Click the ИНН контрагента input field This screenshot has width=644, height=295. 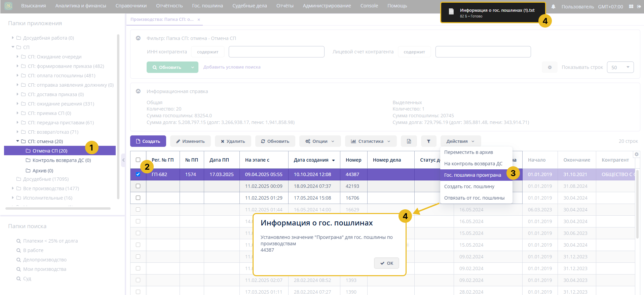(276, 52)
